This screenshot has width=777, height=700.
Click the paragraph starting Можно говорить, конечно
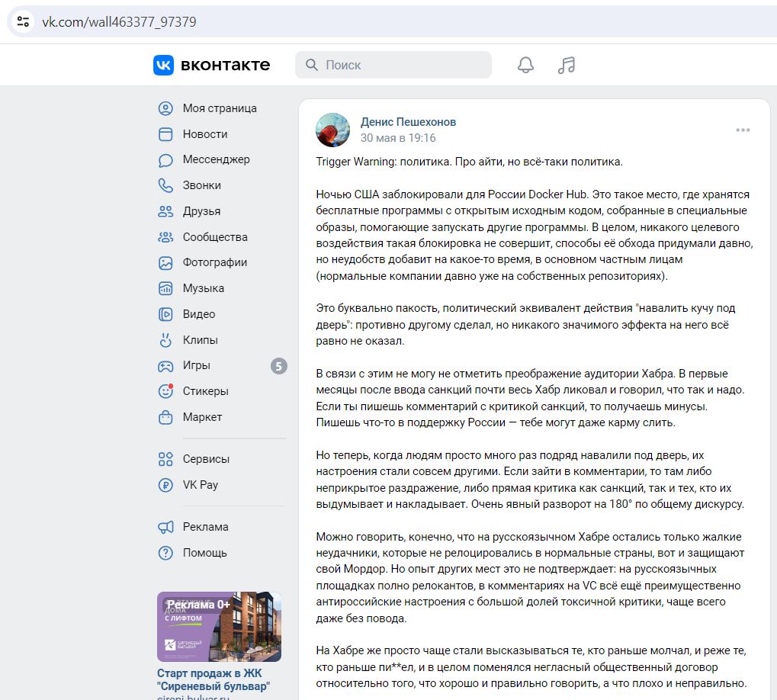pos(530,578)
